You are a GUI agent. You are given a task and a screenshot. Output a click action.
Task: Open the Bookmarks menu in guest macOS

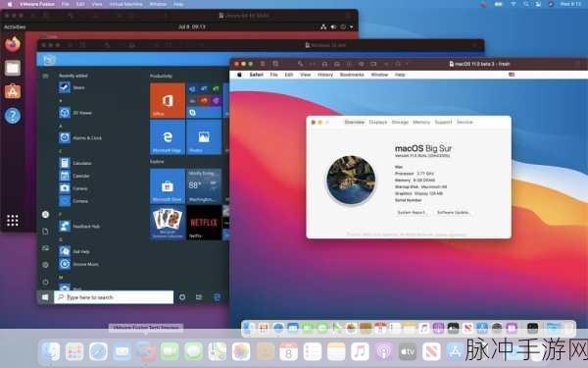(352, 75)
